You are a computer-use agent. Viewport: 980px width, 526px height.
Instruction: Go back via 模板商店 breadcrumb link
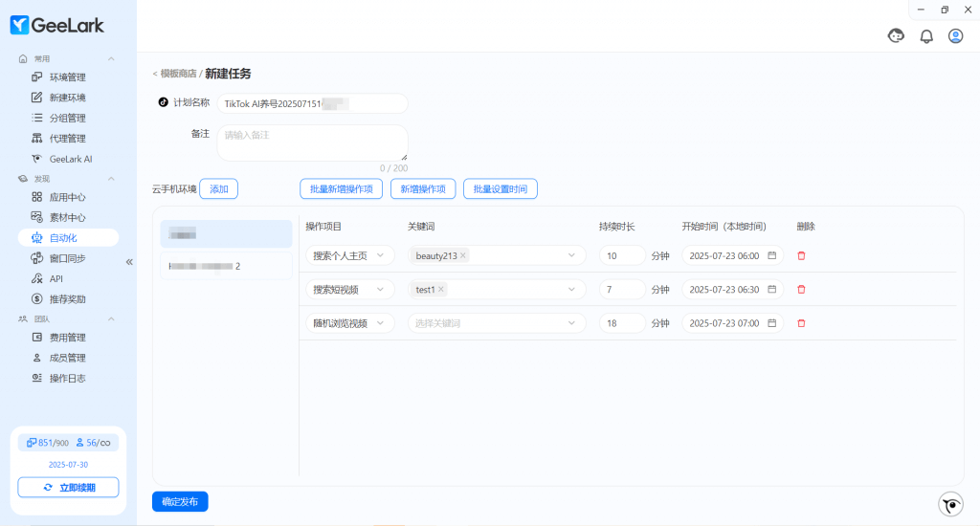point(177,74)
